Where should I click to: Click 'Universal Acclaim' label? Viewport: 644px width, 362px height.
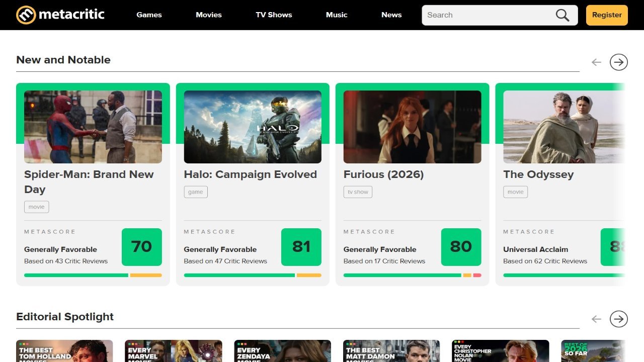click(535, 249)
